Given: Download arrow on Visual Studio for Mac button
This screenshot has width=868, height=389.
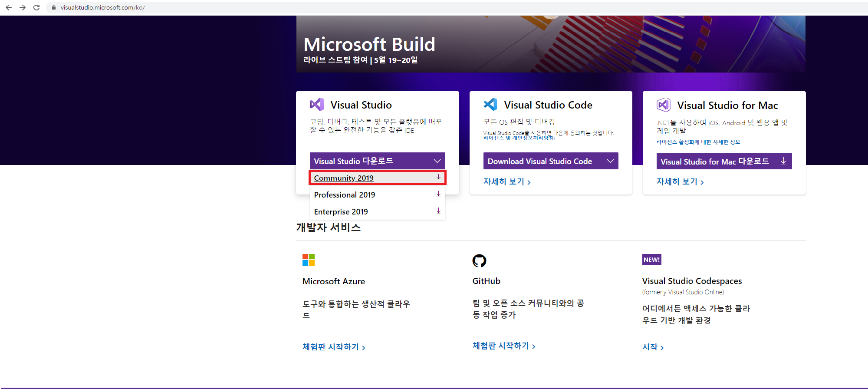Looking at the screenshot, I should pyautogui.click(x=783, y=161).
